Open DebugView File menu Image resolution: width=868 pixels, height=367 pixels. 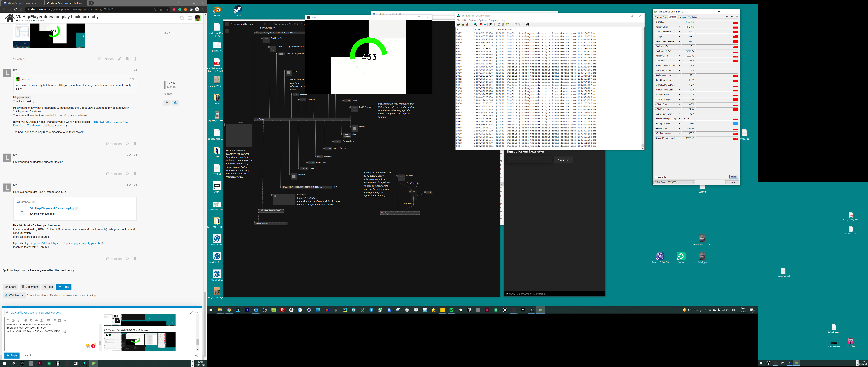pyautogui.click(x=458, y=20)
